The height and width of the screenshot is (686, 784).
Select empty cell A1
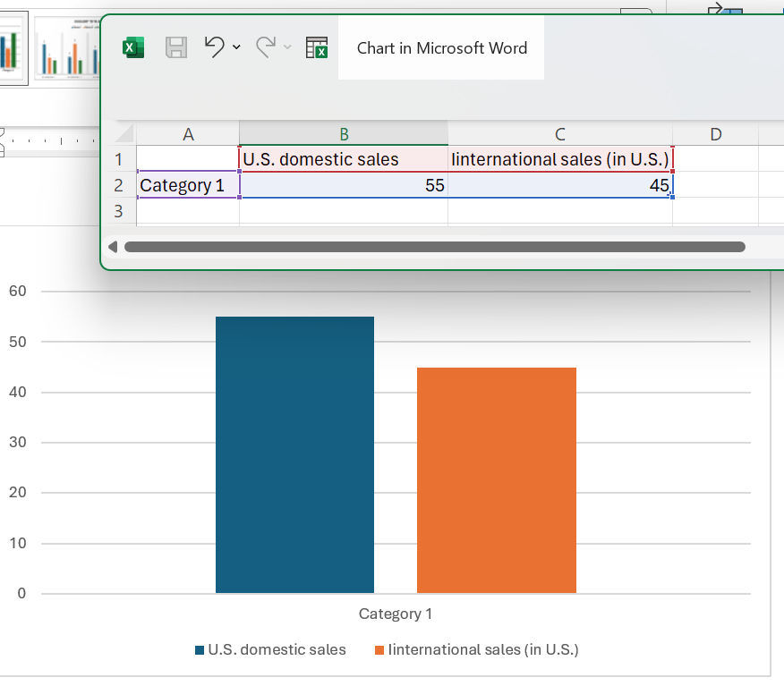[x=188, y=159]
